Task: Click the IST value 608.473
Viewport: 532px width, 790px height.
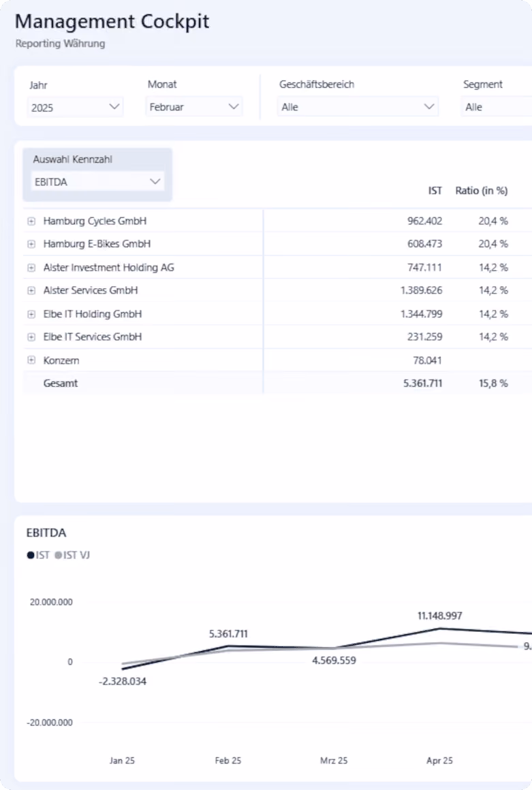Action: (424, 244)
